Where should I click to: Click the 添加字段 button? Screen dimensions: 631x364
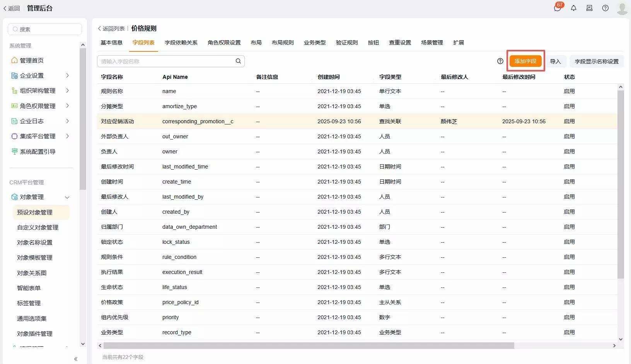(x=525, y=61)
